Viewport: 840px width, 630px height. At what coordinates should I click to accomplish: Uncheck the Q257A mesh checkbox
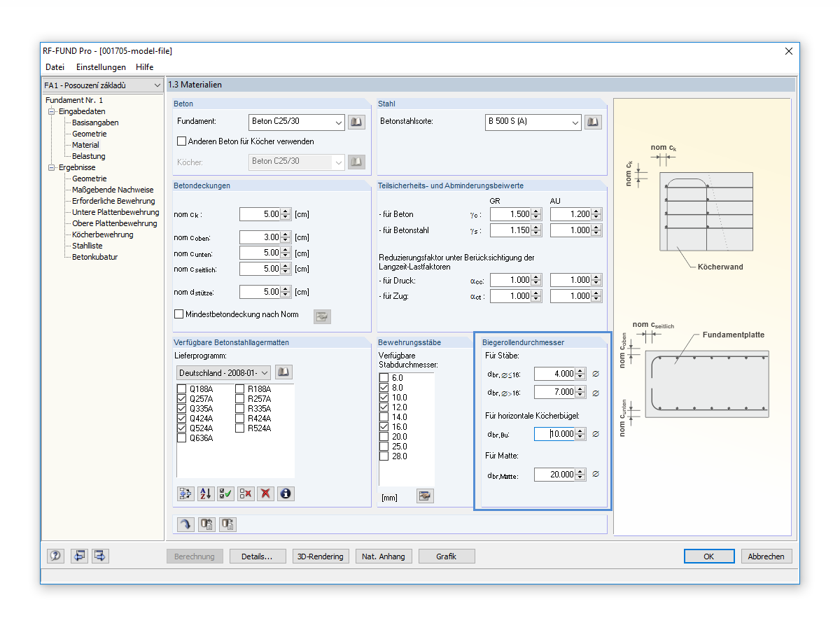tap(183, 399)
